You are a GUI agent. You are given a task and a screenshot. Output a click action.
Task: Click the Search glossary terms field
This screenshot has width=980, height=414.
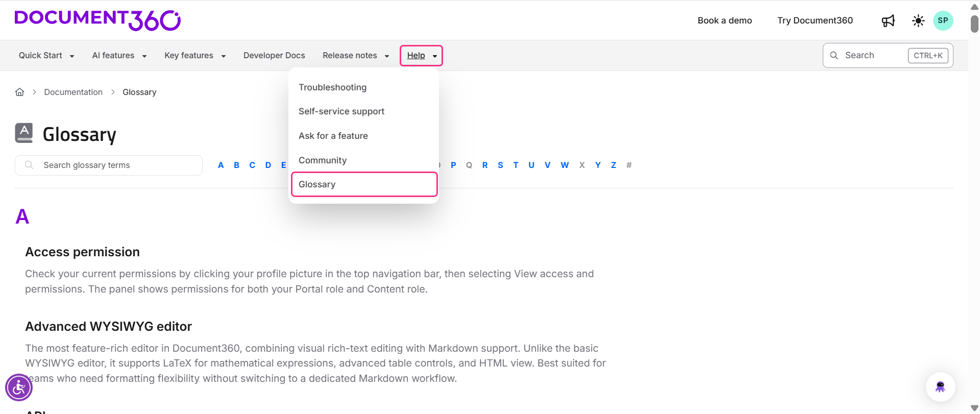(x=109, y=165)
